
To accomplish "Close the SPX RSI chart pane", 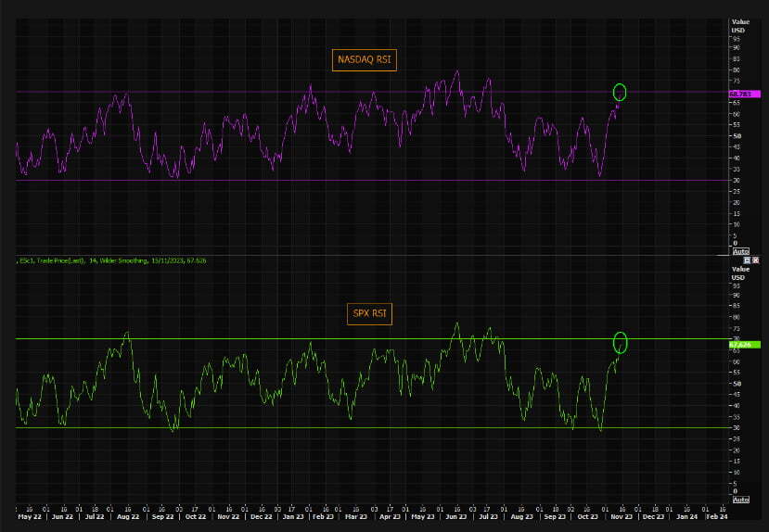I will click(x=756, y=260).
